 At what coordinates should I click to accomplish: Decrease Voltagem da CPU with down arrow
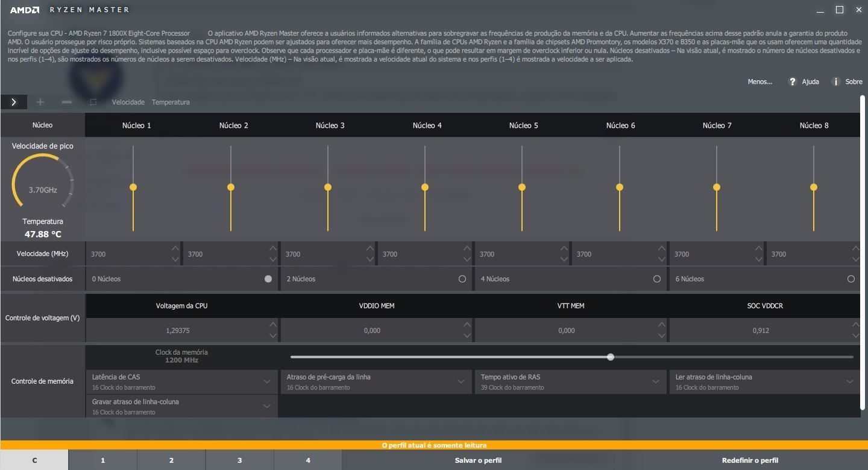coord(273,336)
